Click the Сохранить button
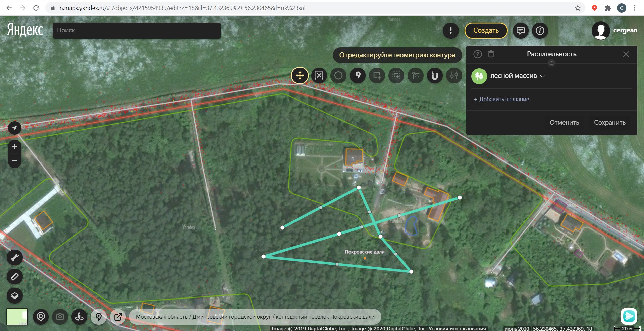The image size is (644, 331). point(609,122)
